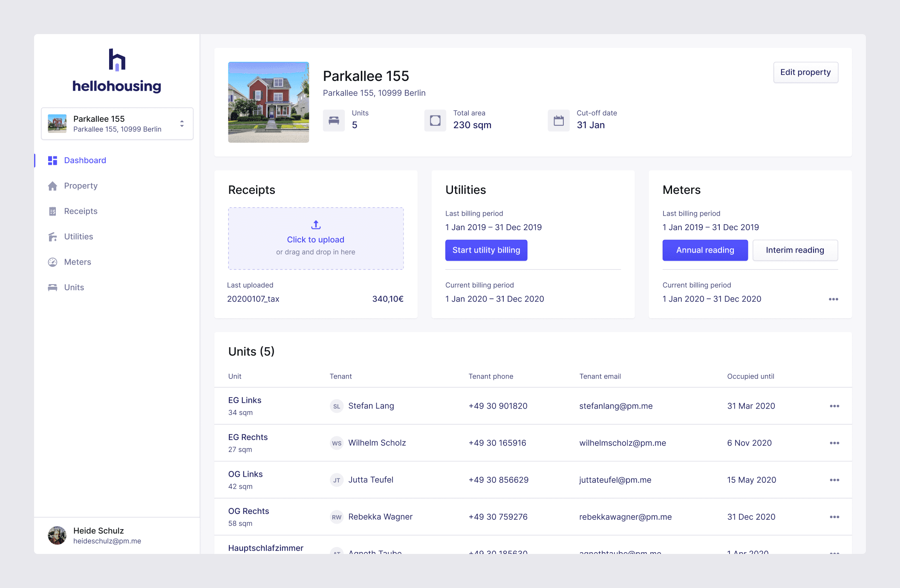The width and height of the screenshot is (900, 588).
Task: Open Utilities using its sidebar icon
Action: point(52,236)
